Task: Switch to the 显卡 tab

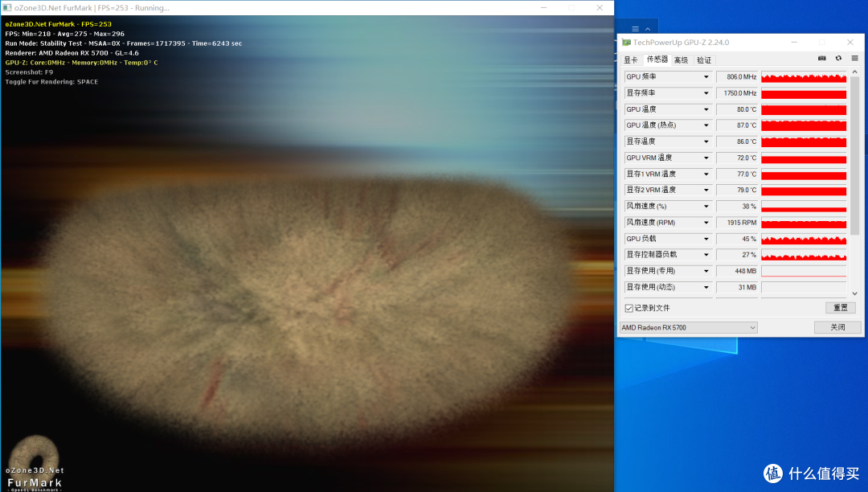Action: pyautogui.click(x=631, y=59)
